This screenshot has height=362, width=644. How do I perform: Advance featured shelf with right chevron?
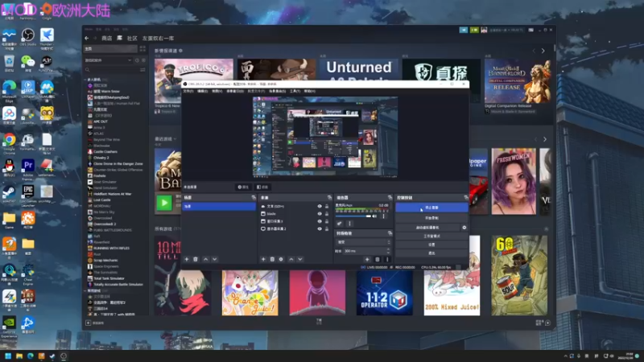point(543,51)
